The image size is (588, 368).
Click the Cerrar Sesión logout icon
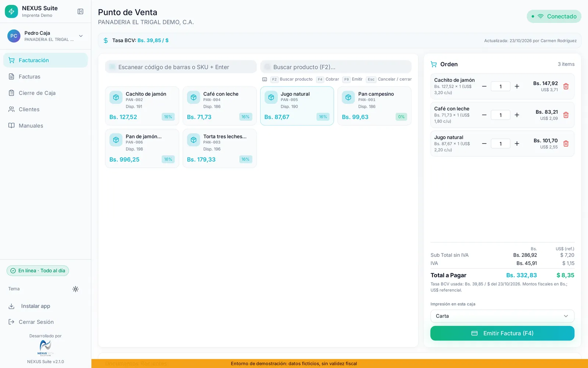[x=11, y=322]
